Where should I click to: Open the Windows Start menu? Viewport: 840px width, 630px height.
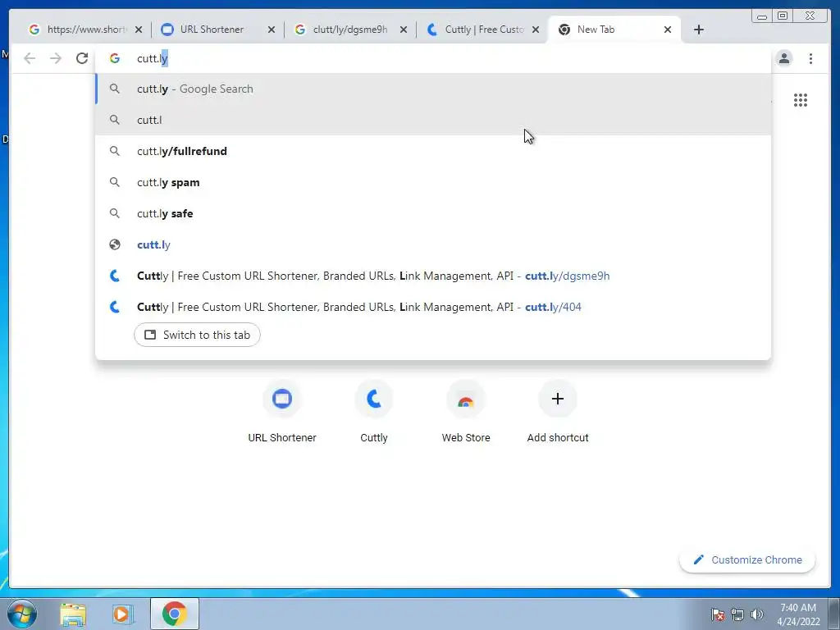click(21, 614)
